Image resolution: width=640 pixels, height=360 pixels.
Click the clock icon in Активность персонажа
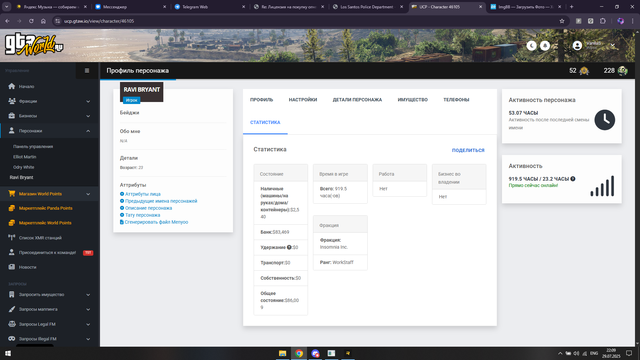604,120
